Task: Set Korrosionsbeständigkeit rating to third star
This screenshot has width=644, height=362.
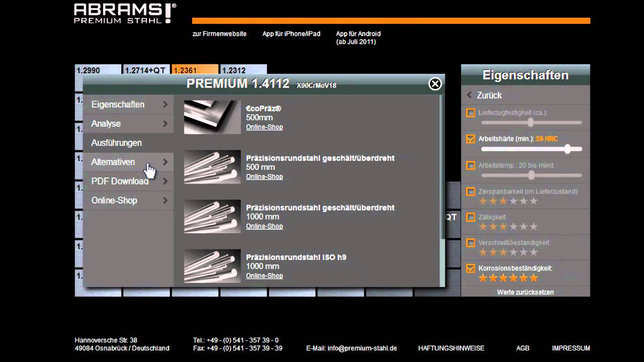Action: click(x=503, y=278)
